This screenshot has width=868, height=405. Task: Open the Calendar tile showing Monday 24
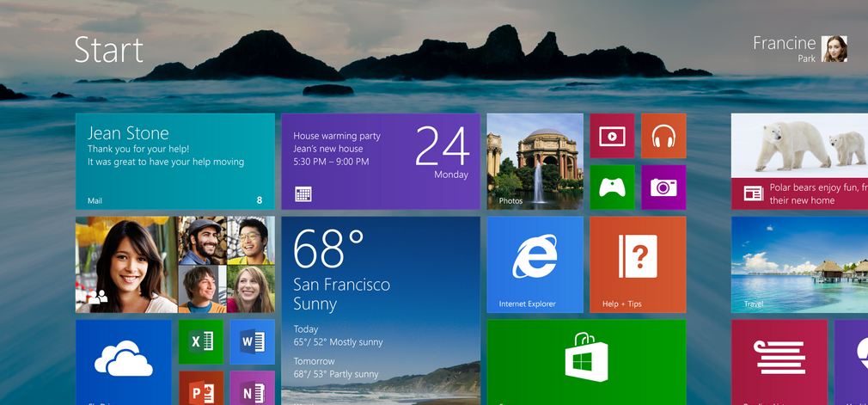coord(380,161)
